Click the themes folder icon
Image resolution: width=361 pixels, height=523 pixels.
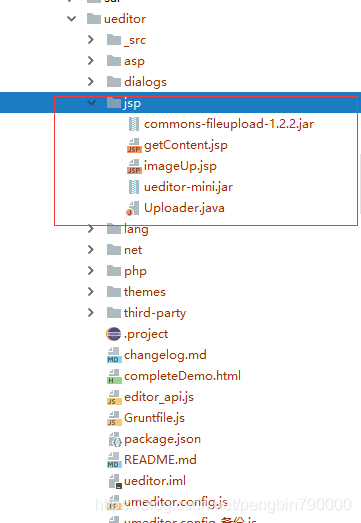114,292
